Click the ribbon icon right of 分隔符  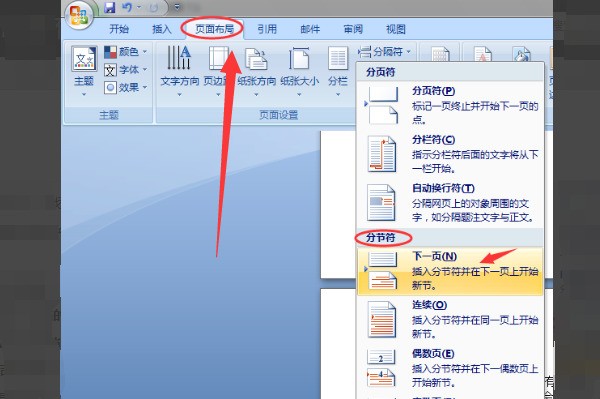tap(440, 54)
